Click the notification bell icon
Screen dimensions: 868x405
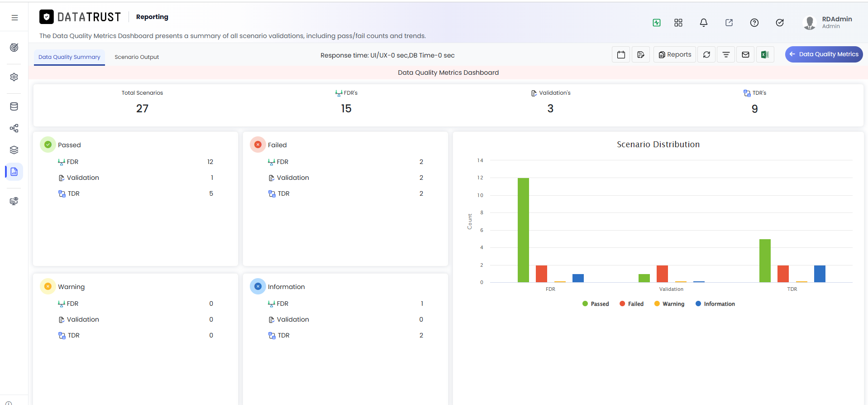704,23
